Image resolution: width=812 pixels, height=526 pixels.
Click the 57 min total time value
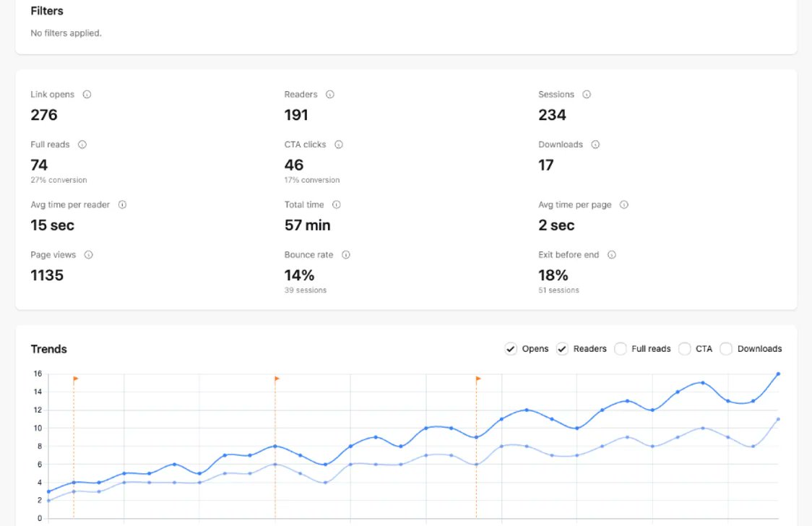pyautogui.click(x=307, y=225)
